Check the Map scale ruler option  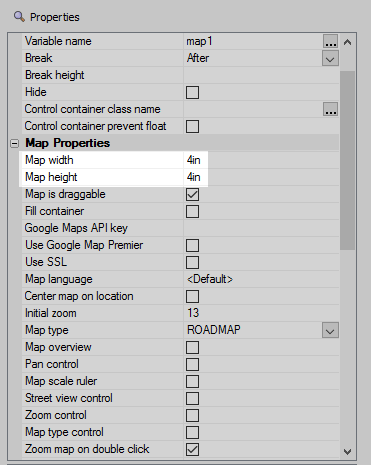192,381
